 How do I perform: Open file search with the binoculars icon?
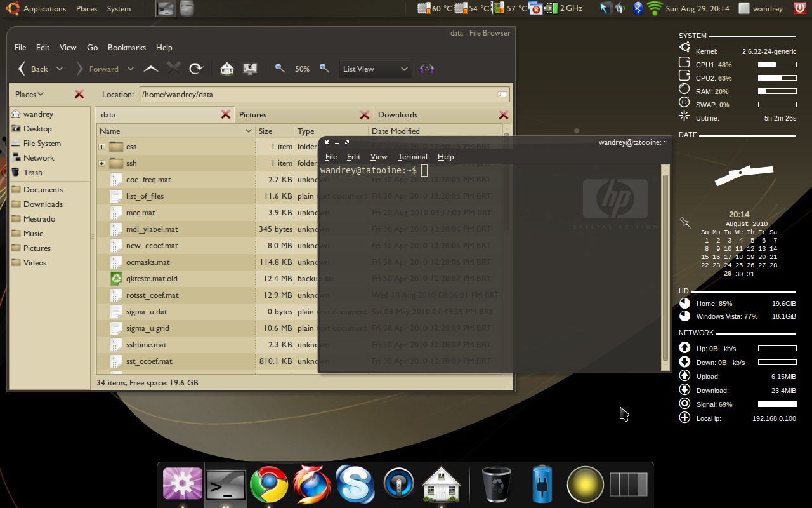click(x=427, y=69)
